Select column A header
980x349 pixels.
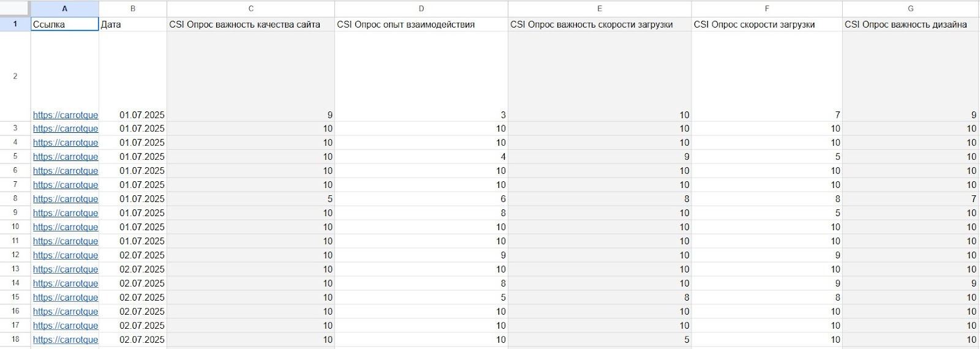pos(64,9)
